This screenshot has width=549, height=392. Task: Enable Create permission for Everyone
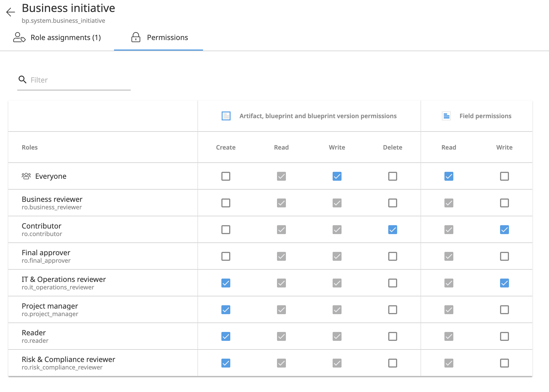coord(226,176)
